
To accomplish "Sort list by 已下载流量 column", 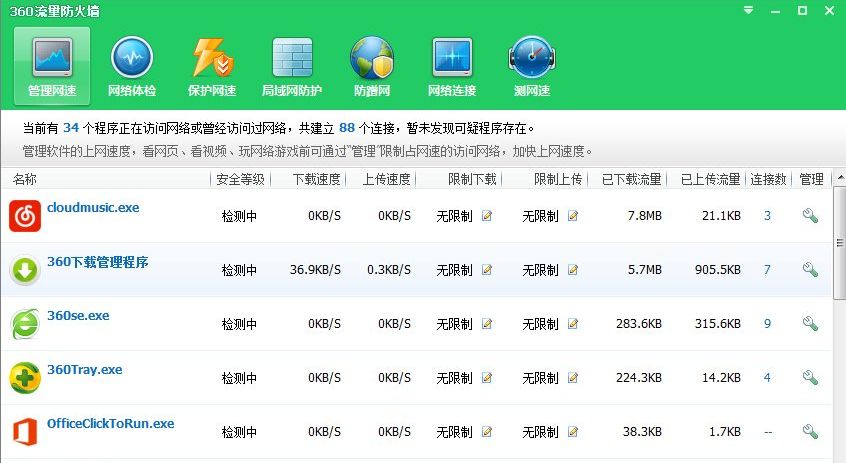I will pyautogui.click(x=631, y=180).
